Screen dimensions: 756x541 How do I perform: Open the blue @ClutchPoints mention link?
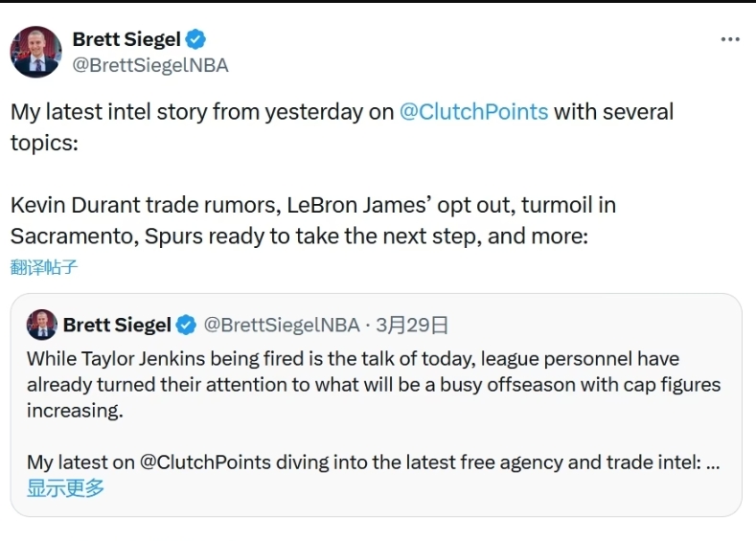click(473, 112)
